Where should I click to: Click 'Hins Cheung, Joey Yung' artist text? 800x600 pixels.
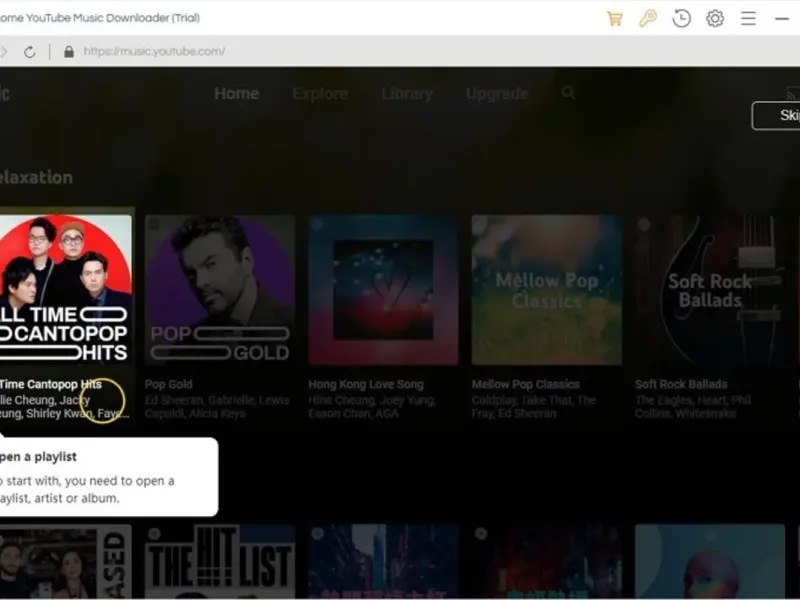point(372,407)
